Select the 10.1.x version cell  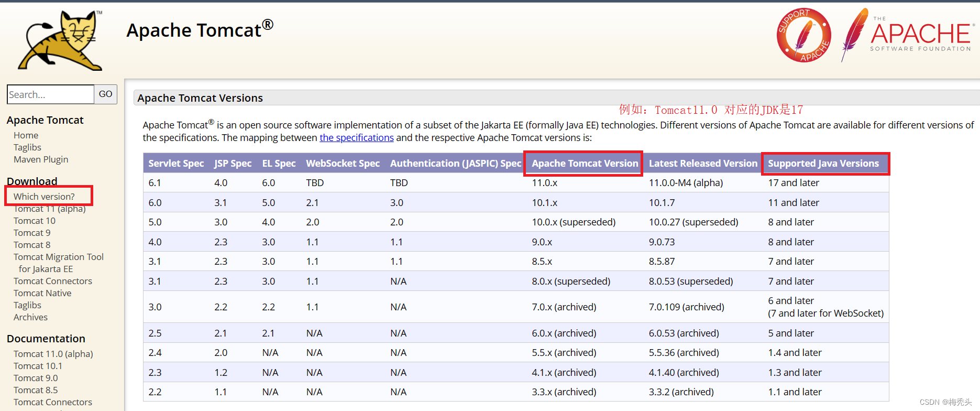(545, 203)
